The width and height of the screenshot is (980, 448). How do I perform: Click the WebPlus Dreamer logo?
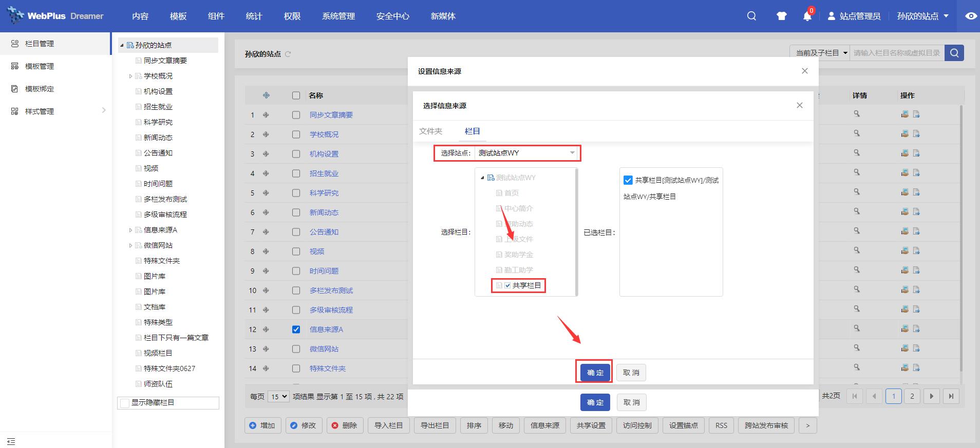[55, 16]
